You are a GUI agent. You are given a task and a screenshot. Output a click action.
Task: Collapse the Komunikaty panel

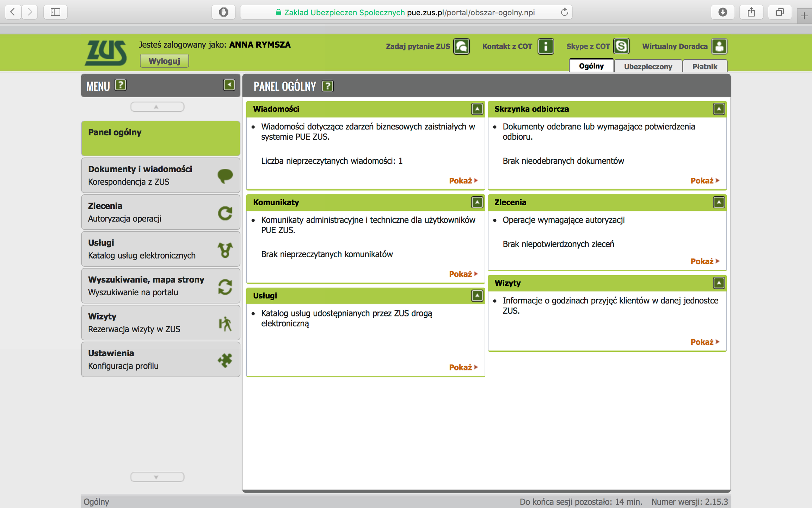[x=477, y=202]
